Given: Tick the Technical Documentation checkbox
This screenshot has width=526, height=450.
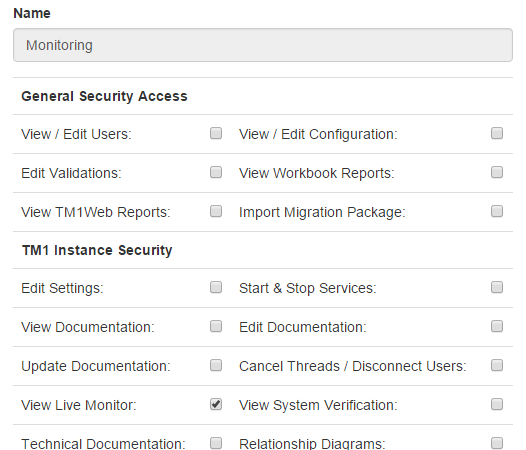Looking at the screenshot, I should point(216,443).
